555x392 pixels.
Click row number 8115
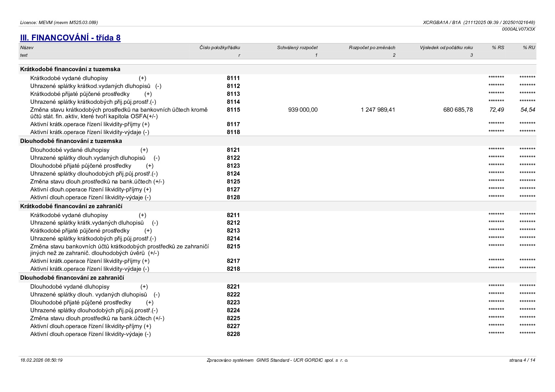pos(233,110)
